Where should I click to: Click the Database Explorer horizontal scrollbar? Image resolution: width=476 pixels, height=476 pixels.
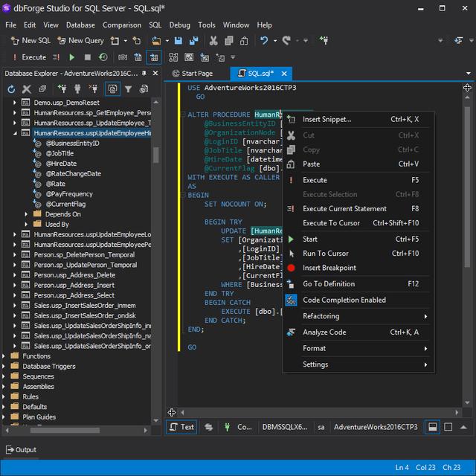65,431
